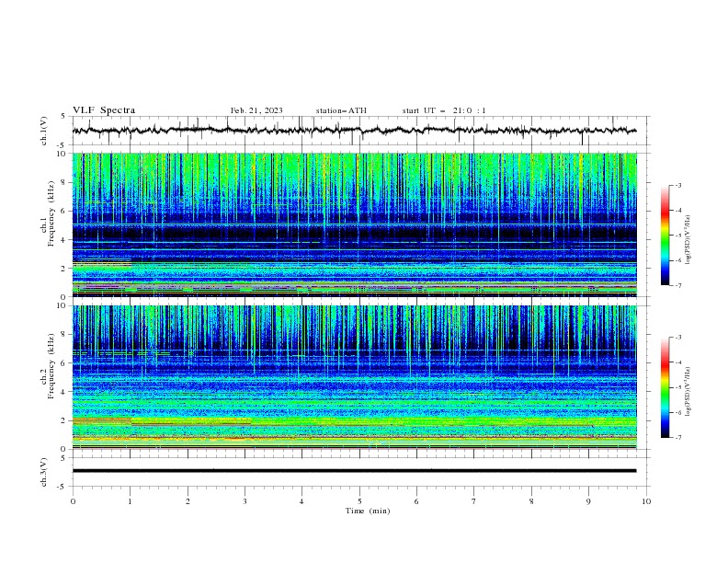Click the ch.1 colorbar "log(PSD)(V²/Hz)" label

pyautogui.click(x=688, y=240)
